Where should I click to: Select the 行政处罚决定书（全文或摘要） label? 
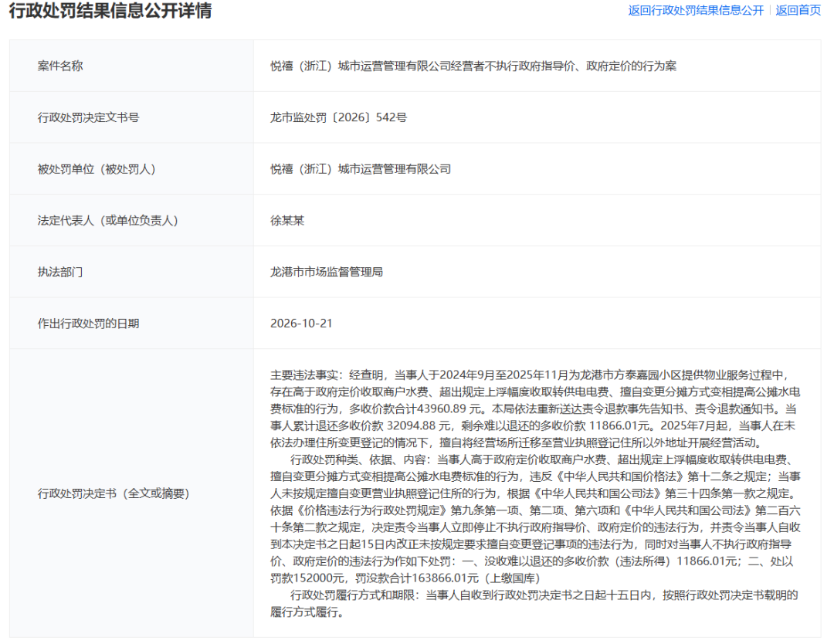[114, 493]
